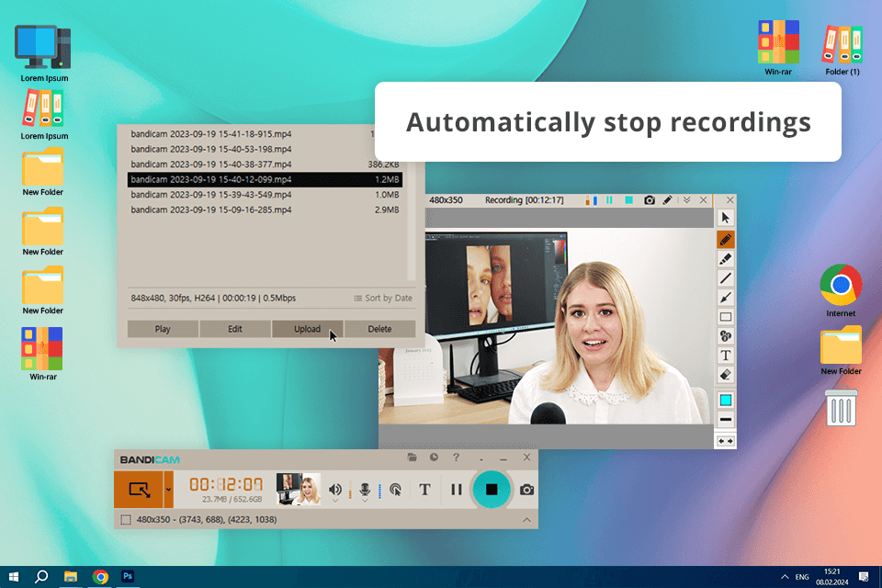Screen dimensions: 882x588
Task: Click the dotted capture area icon in status bar
Action: click(126, 519)
